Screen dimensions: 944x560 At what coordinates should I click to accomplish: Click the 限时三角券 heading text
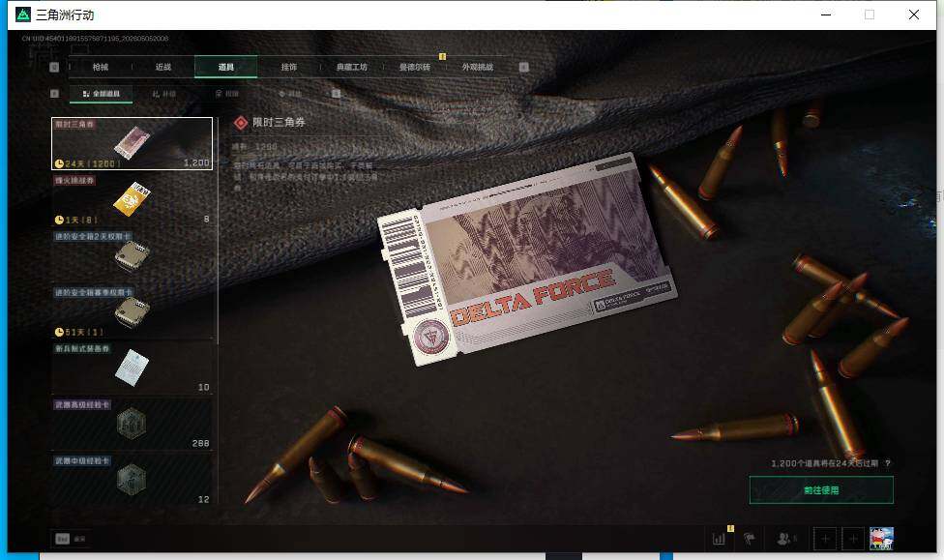point(279,122)
